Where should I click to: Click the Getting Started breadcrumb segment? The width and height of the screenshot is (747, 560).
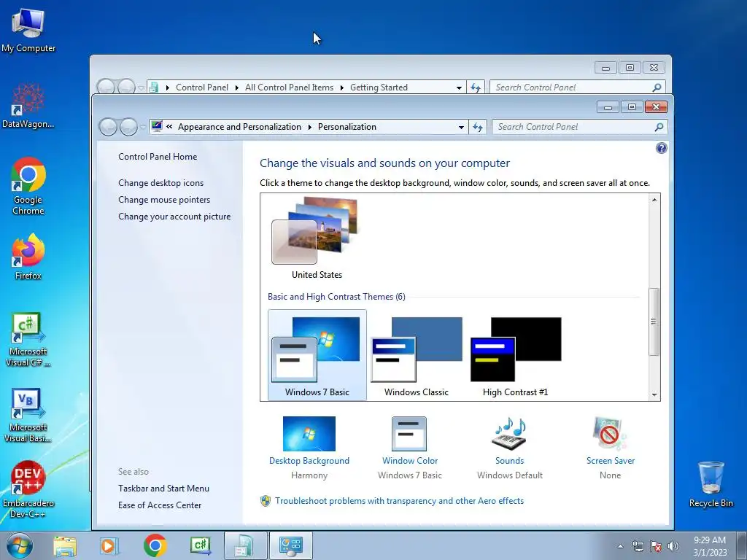point(379,87)
